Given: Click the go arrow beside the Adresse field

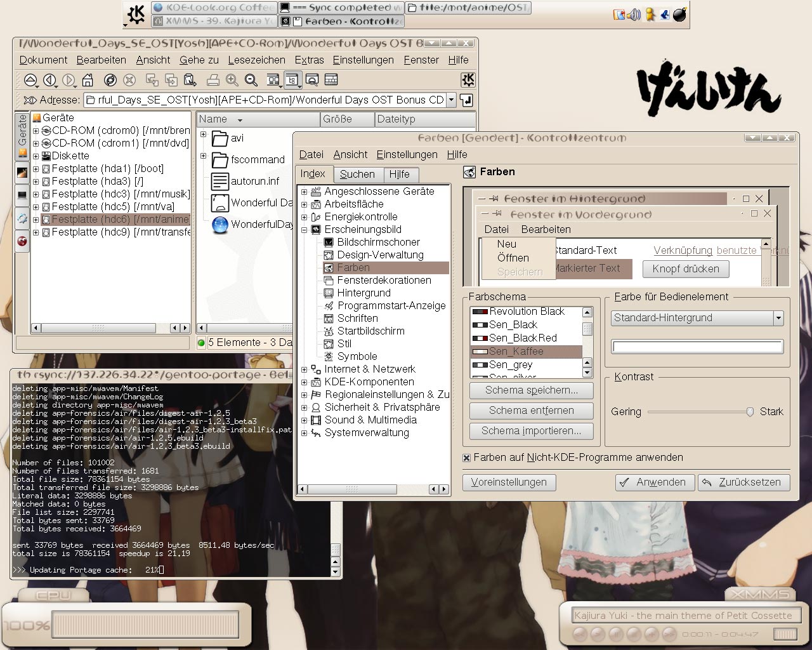Looking at the screenshot, I should 466,100.
